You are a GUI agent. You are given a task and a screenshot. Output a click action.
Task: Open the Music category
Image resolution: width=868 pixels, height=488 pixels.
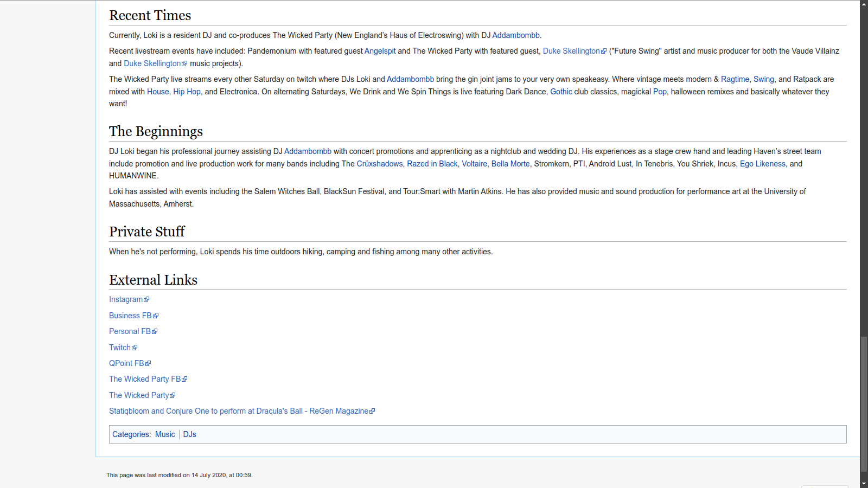(x=165, y=434)
